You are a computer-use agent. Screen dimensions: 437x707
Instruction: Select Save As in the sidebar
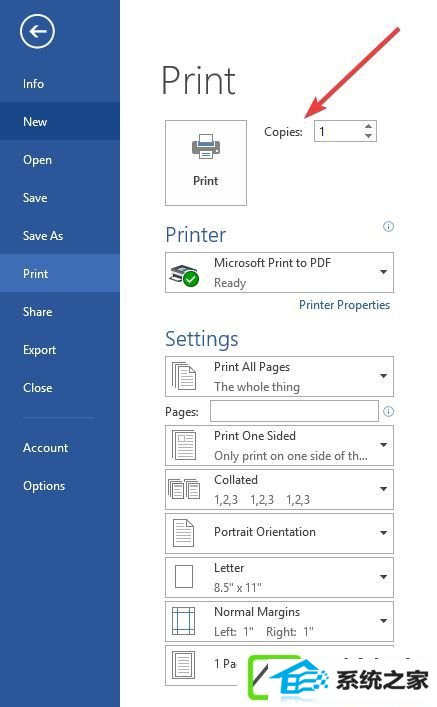point(43,236)
